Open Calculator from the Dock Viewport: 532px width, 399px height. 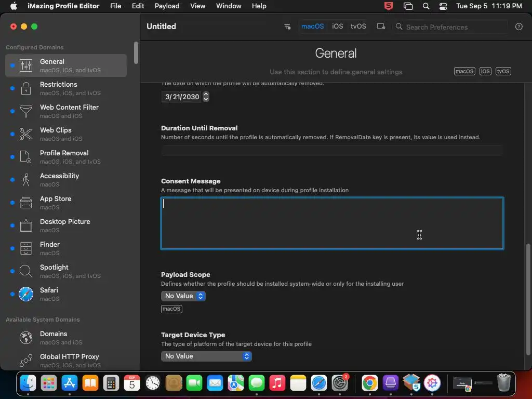click(x=111, y=383)
